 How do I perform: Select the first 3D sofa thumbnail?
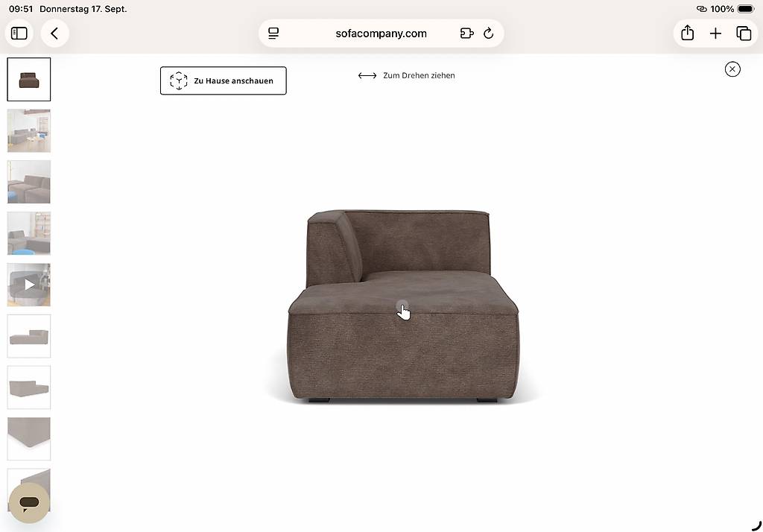point(29,79)
